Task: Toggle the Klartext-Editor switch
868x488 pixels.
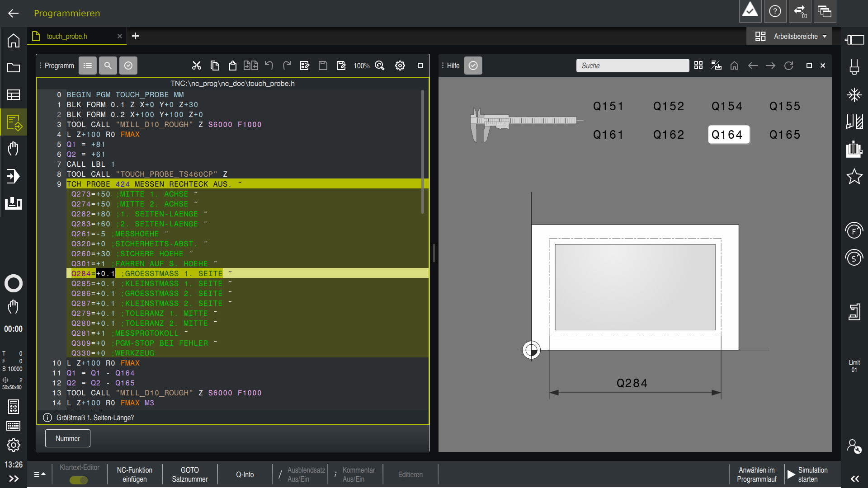Action: point(79,480)
